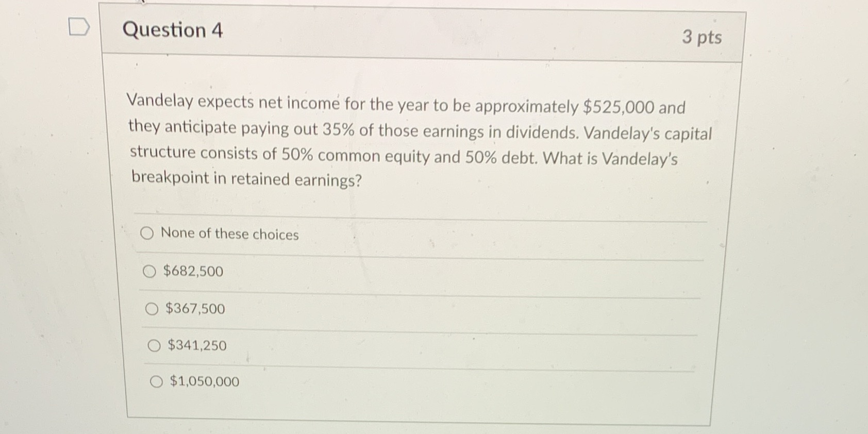Choose the $367,500 radio button

point(152,308)
